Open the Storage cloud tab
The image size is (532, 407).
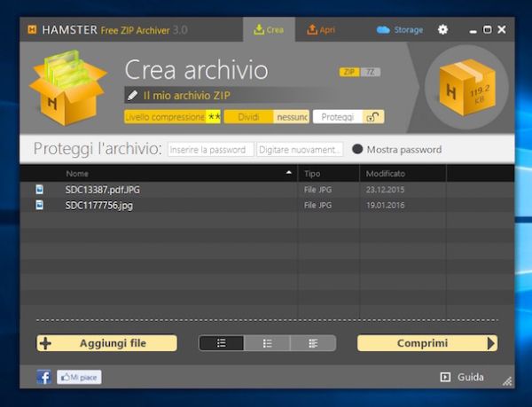pyautogui.click(x=400, y=29)
